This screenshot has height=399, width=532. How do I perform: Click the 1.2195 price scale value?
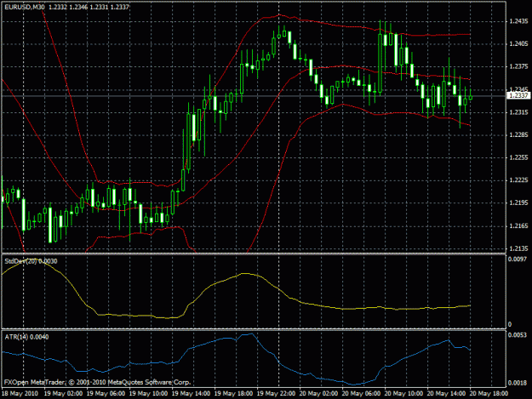(518, 202)
